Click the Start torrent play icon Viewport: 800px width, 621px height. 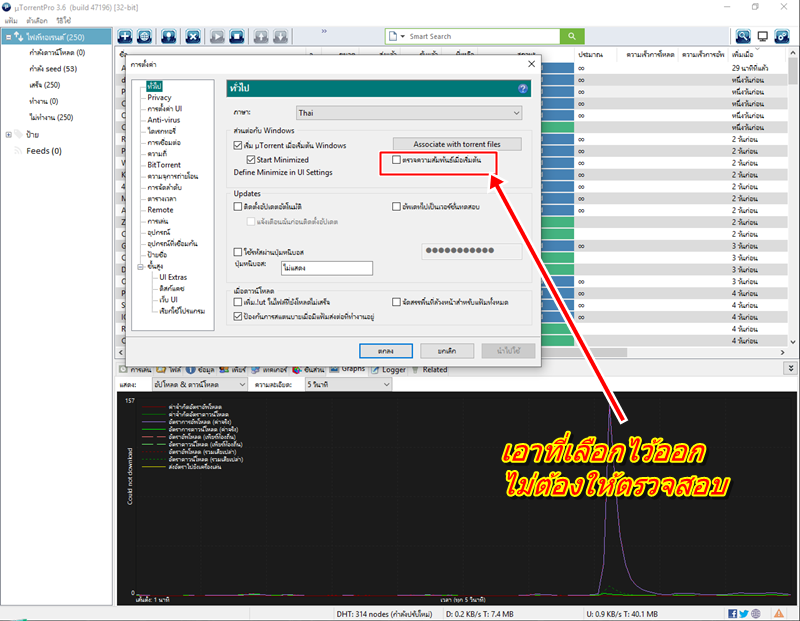pos(217,36)
